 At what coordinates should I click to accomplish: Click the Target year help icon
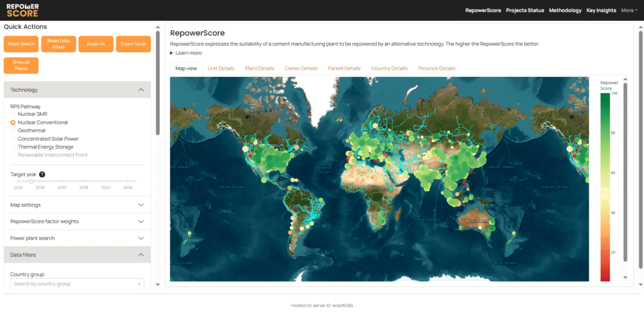point(42,174)
